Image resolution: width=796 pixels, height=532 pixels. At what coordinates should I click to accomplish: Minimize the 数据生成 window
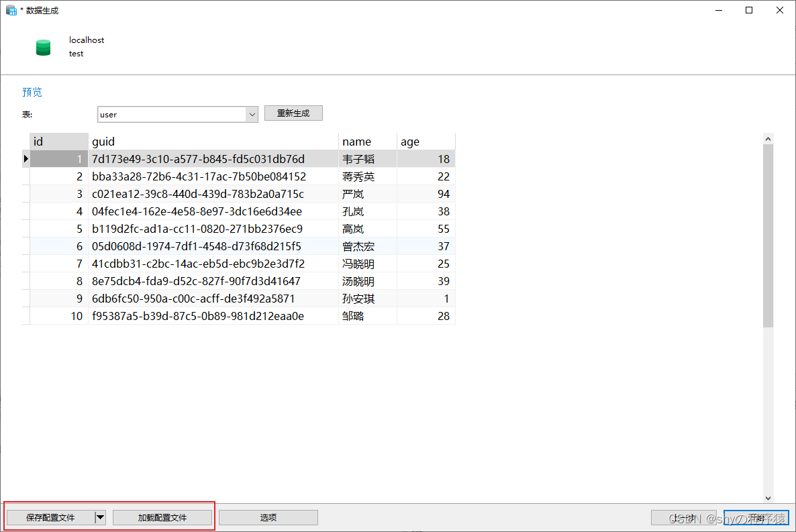pyautogui.click(x=719, y=10)
